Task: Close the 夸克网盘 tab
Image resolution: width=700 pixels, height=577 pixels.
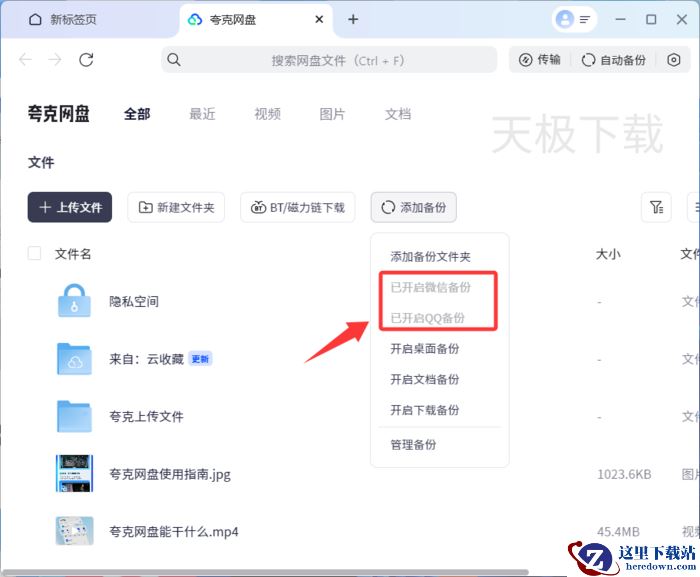Action: [319, 19]
